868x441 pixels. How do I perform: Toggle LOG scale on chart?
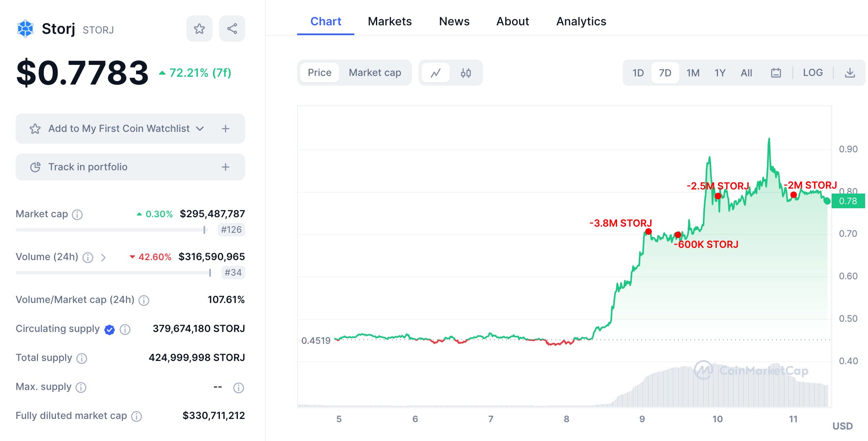pyautogui.click(x=812, y=73)
